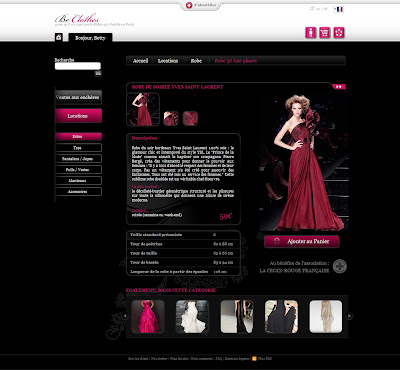Open the pink shopping cart icon
The width and height of the screenshot is (400, 370).
point(325,33)
